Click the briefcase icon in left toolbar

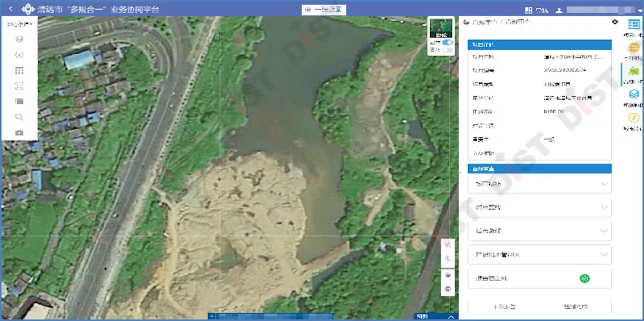coord(19,133)
